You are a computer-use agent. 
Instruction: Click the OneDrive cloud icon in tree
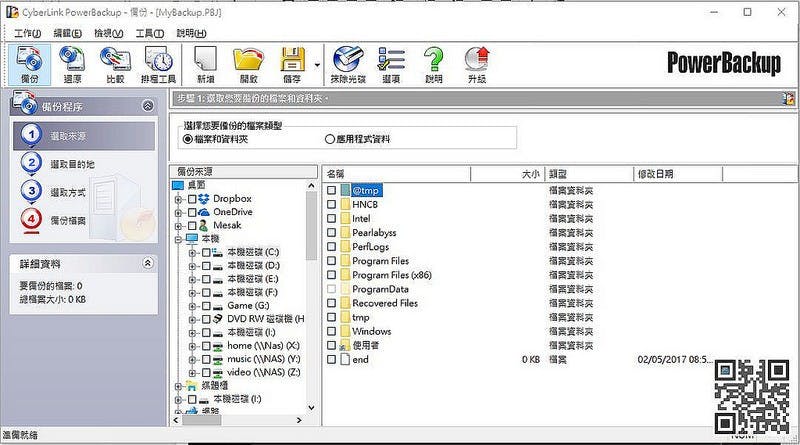pos(204,212)
